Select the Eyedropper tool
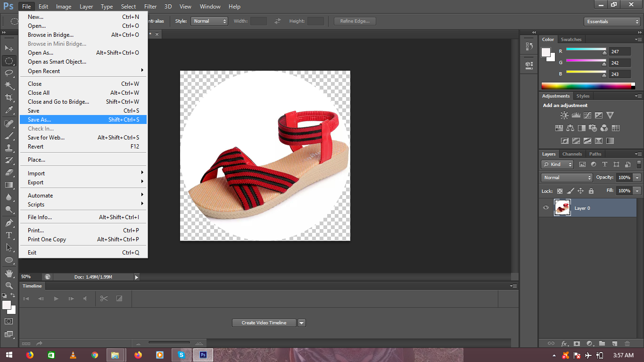The height and width of the screenshot is (362, 644). click(x=9, y=110)
